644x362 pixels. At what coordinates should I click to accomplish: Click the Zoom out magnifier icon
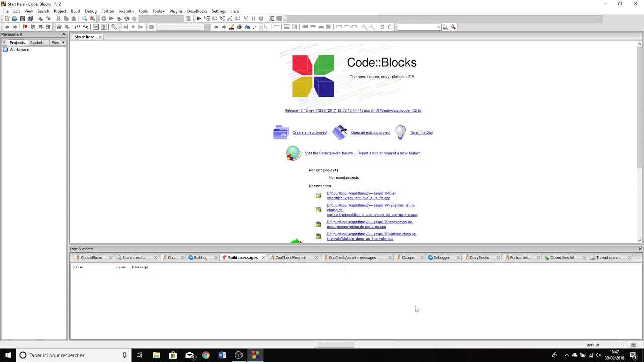point(372,27)
